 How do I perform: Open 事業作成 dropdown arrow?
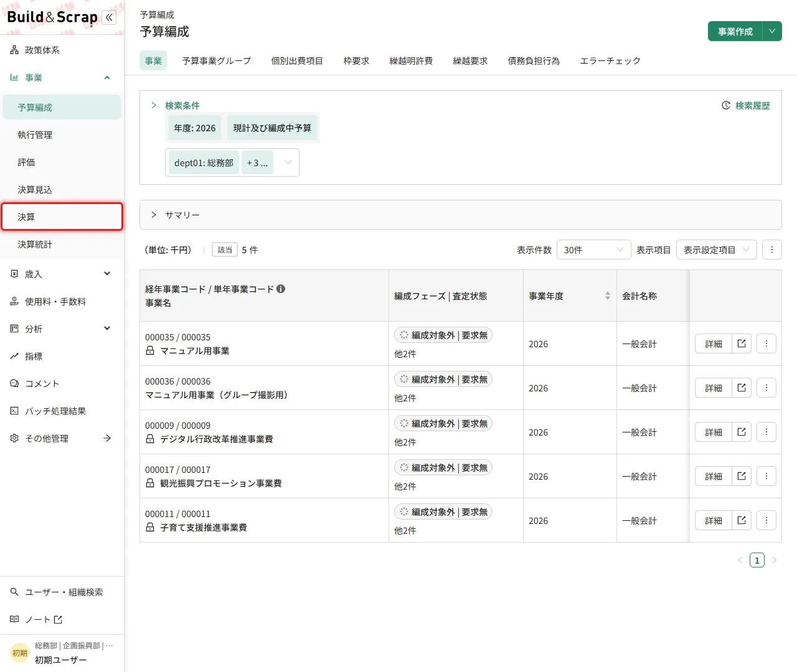tap(772, 31)
